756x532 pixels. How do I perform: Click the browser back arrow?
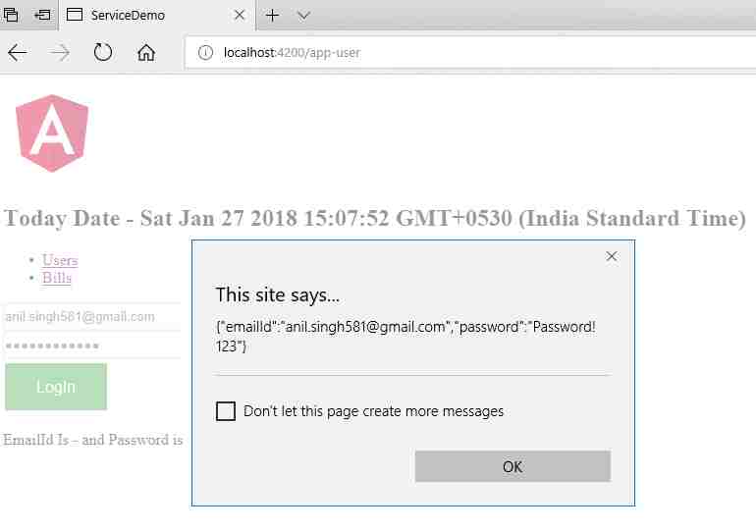[18, 53]
